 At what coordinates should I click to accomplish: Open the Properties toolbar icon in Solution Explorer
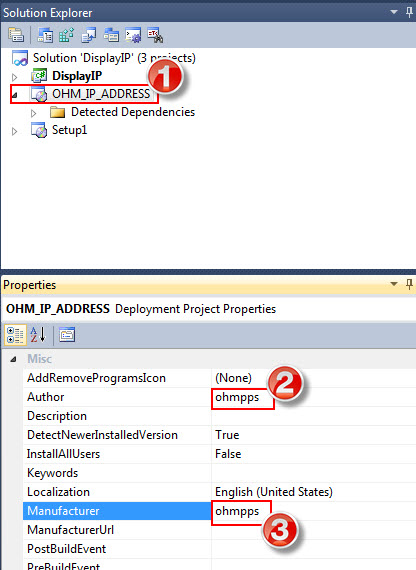pos(16,35)
